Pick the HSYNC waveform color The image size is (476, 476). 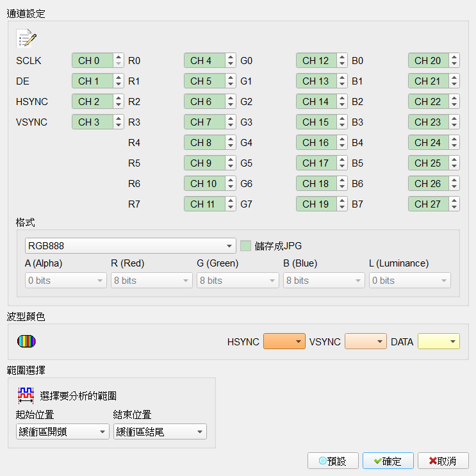(x=284, y=341)
